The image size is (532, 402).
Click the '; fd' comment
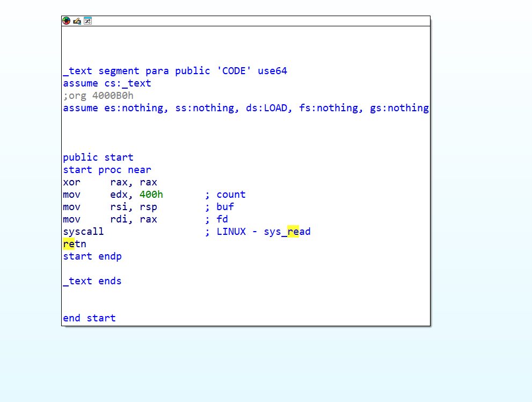pos(216,219)
